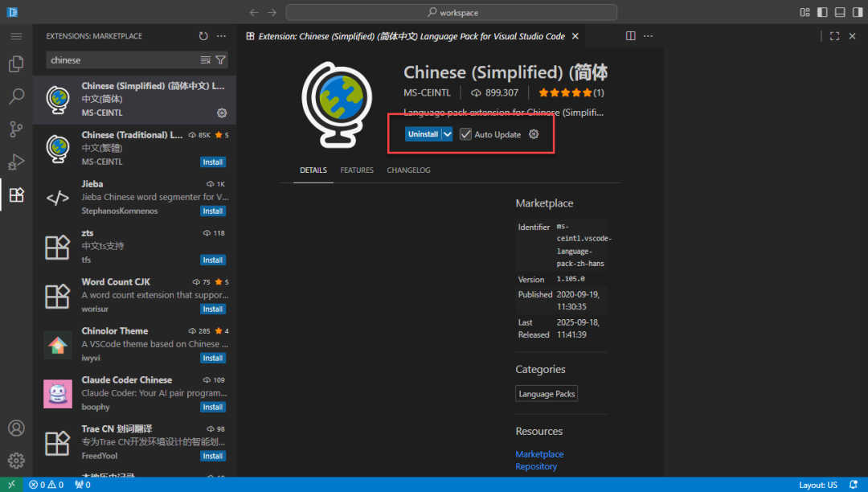Open the Accounts icon in activity bar
This screenshot has height=492, width=868.
[x=16, y=428]
